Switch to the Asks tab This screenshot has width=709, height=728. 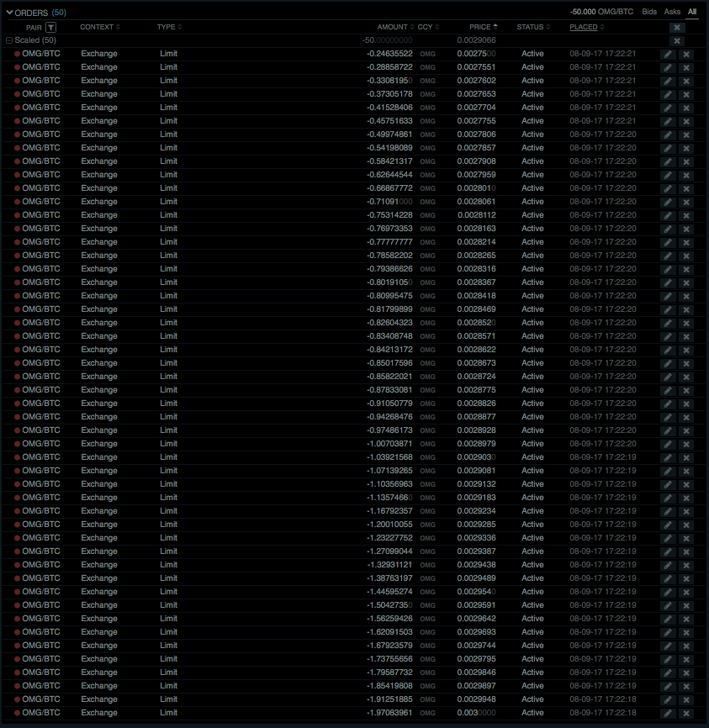pyautogui.click(x=672, y=12)
